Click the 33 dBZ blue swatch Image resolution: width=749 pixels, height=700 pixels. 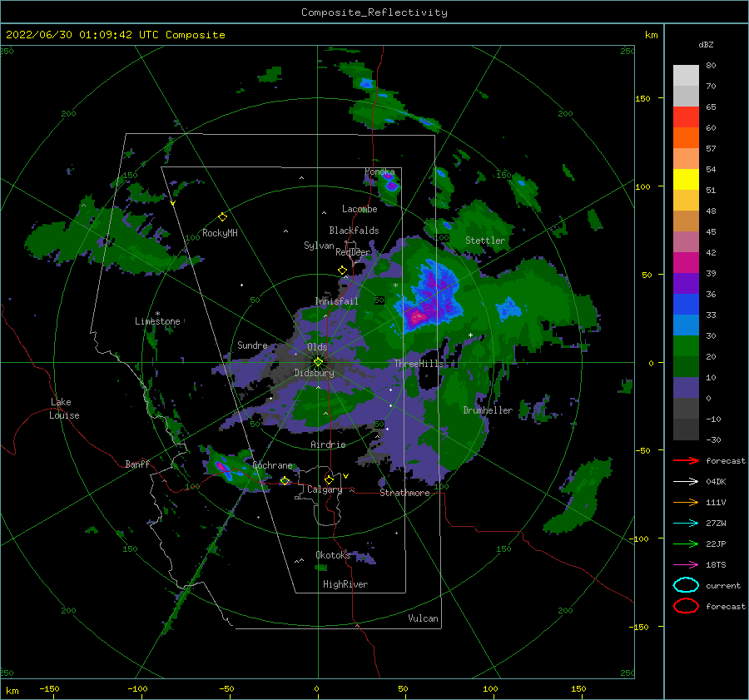(x=686, y=305)
